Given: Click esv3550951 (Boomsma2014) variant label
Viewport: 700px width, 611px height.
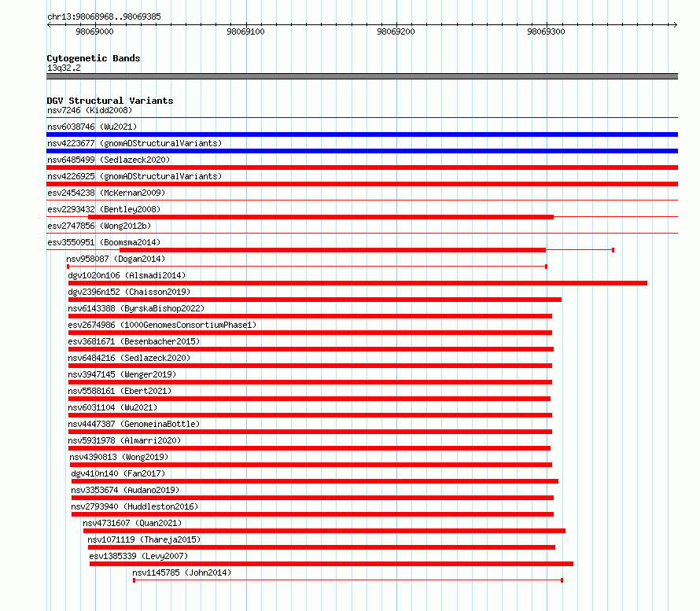Looking at the screenshot, I should [x=104, y=242].
